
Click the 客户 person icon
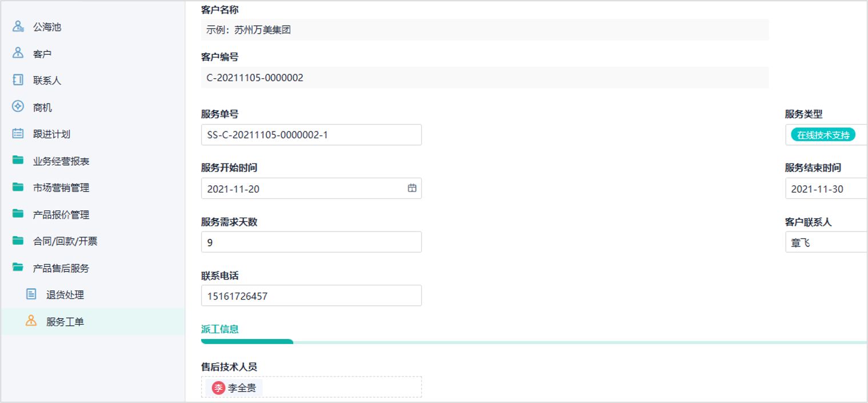(x=18, y=53)
